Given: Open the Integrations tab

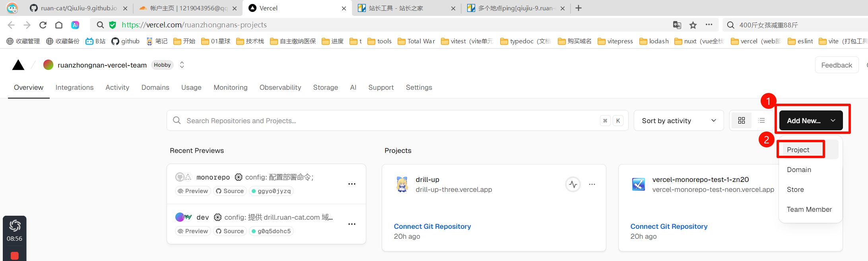Looking at the screenshot, I should coord(74,87).
